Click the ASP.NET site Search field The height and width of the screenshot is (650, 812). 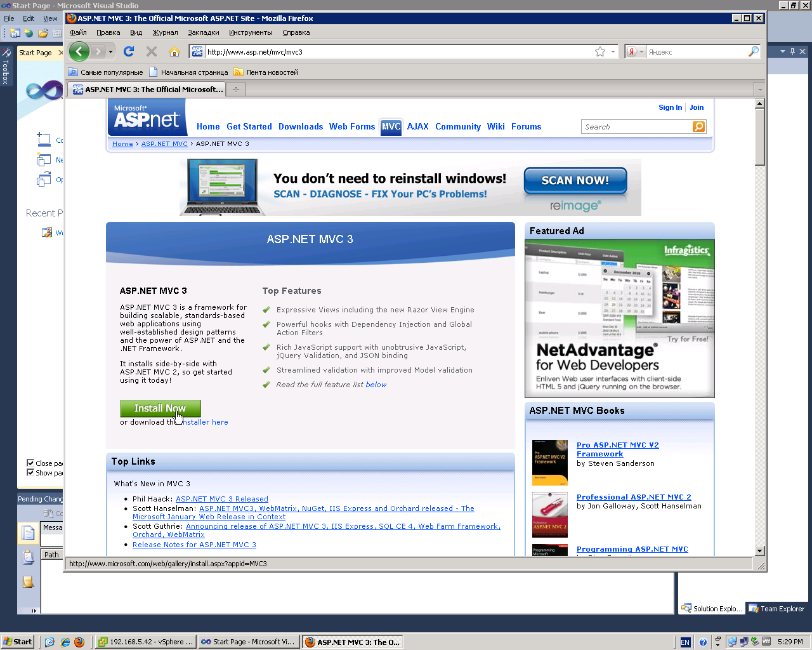coord(637,127)
